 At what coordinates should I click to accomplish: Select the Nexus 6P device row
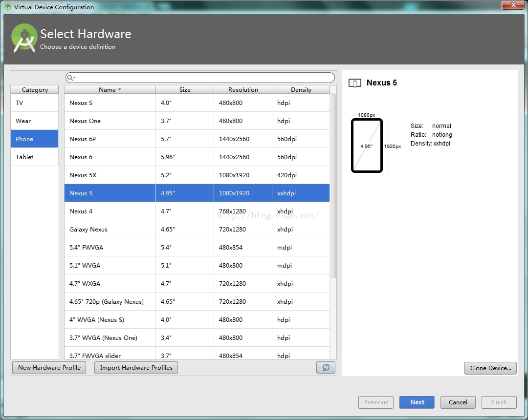click(x=197, y=139)
